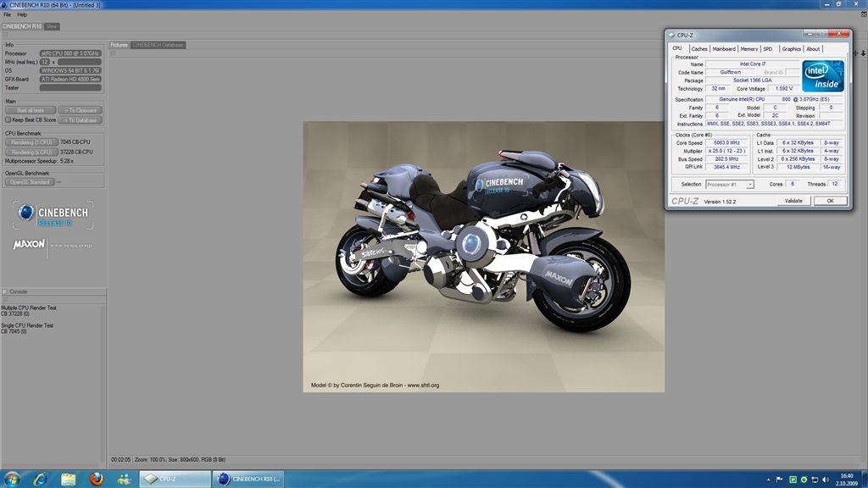Open the Processor #1 selection dropdown
The image size is (868, 488).
click(729, 184)
